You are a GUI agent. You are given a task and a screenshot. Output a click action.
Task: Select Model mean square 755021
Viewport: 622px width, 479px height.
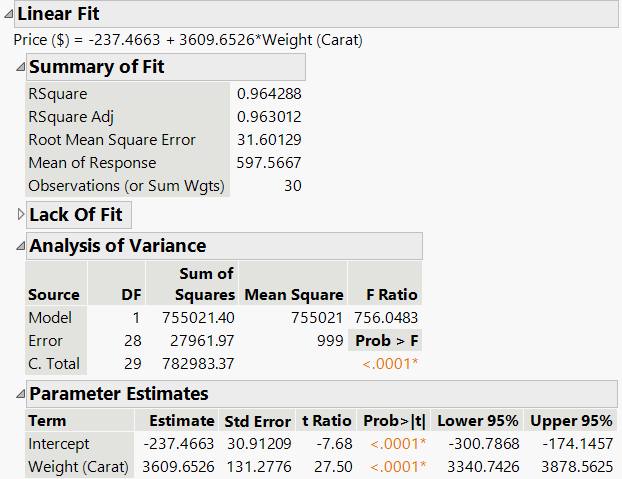pyautogui.click(x=317, y=318)
